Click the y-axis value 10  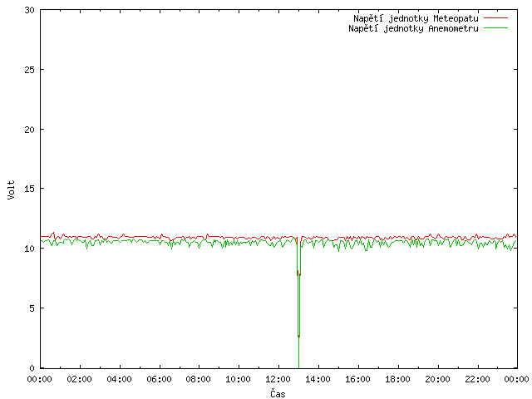point(30,249)
